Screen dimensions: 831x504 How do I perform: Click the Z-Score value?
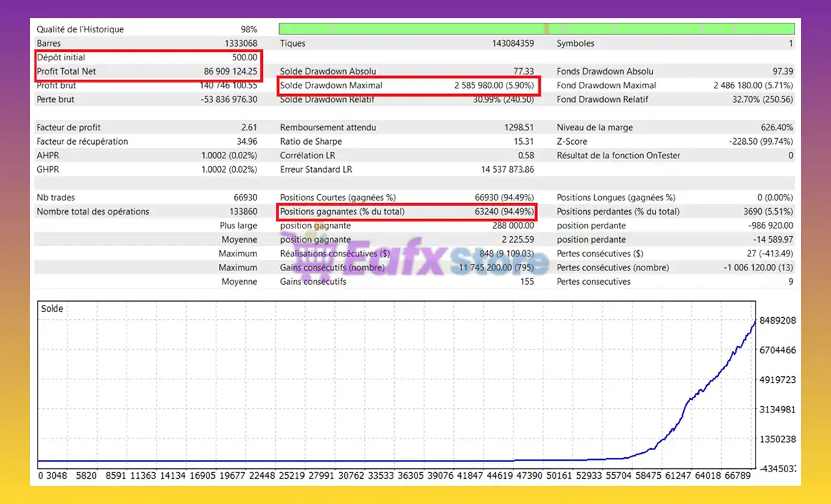(761, 141)
